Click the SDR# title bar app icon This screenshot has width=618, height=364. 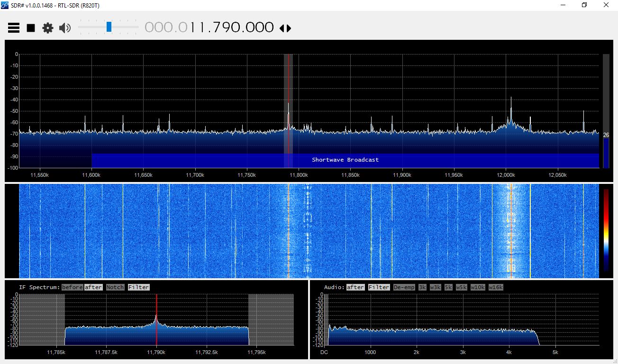[x=5, y=5]
